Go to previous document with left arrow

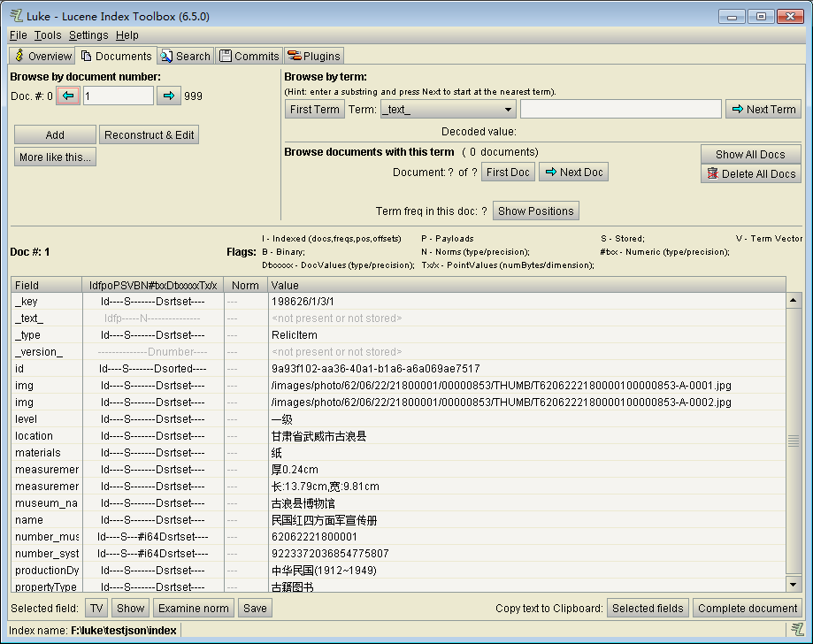pos(68,96)
